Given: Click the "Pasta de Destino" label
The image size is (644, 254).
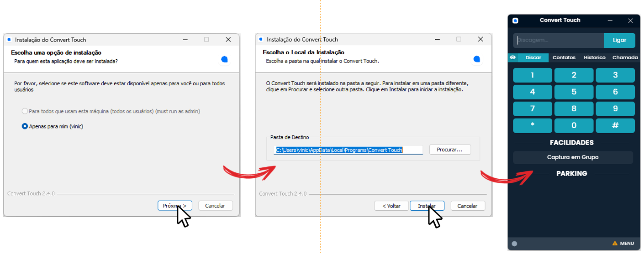Looking at the screenshot, I should 290,137.
